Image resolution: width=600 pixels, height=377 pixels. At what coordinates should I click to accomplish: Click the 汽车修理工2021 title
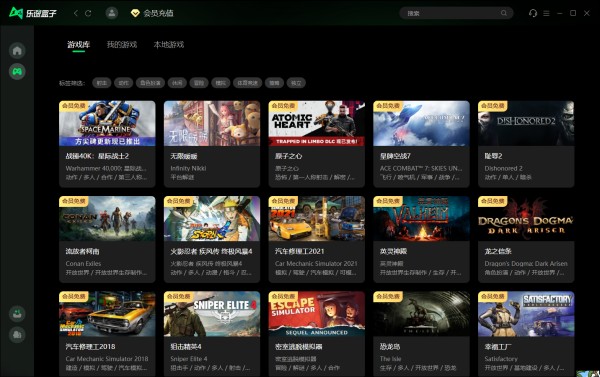(x=299, y=251)
